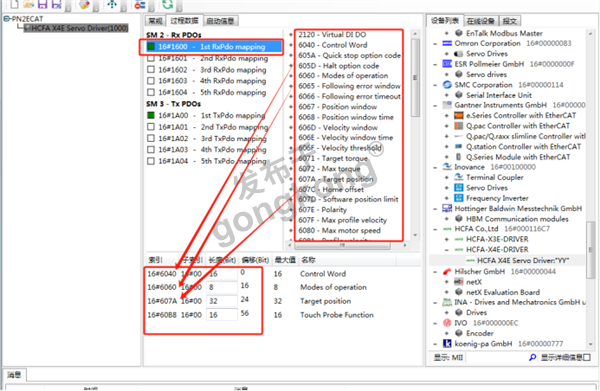The height and width of the screenshot is (391, 600).
Task: Click the red-blue device connection toolbar icon
Action: pos(140,4)
